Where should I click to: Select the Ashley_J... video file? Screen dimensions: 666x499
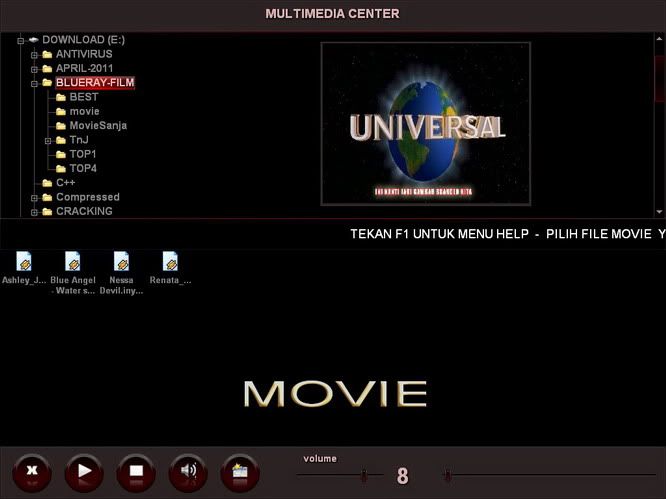pos(24,268)
